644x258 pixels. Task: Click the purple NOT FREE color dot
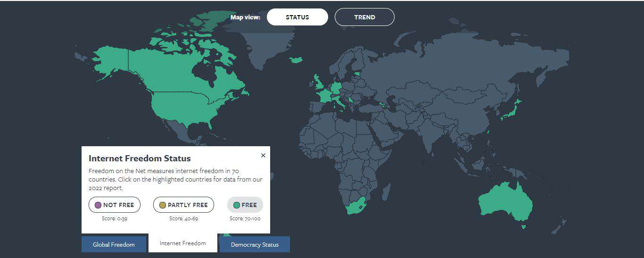pyautogui.click(x=98, y=205)
